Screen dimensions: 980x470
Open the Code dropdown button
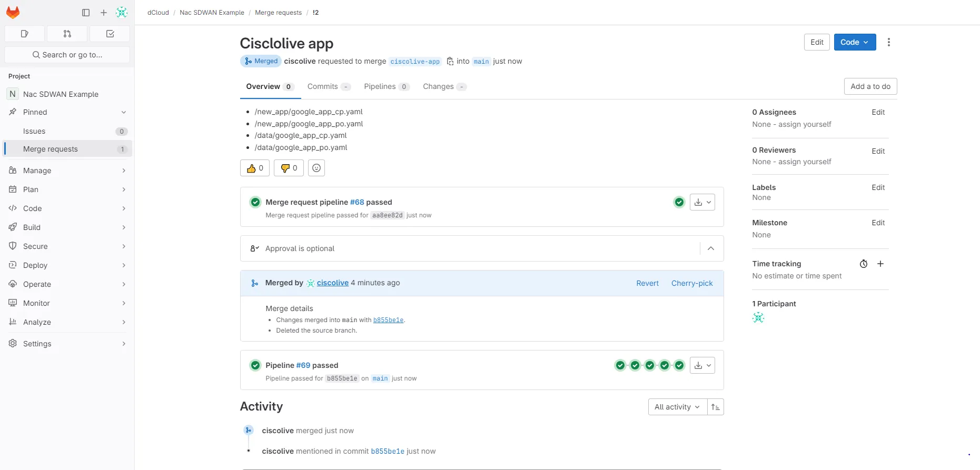[855, 42]
